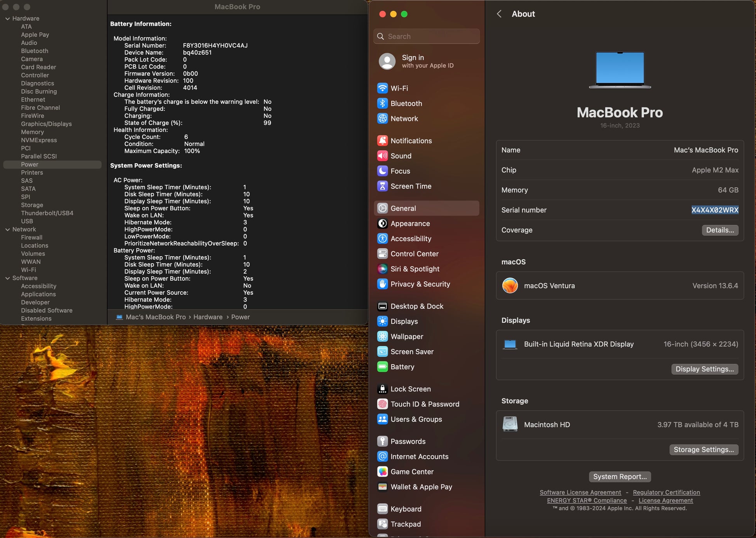This screenshot has height=538, width=756.
Task: Click the Privacy & Security hand icon
Action: (382, 284)
